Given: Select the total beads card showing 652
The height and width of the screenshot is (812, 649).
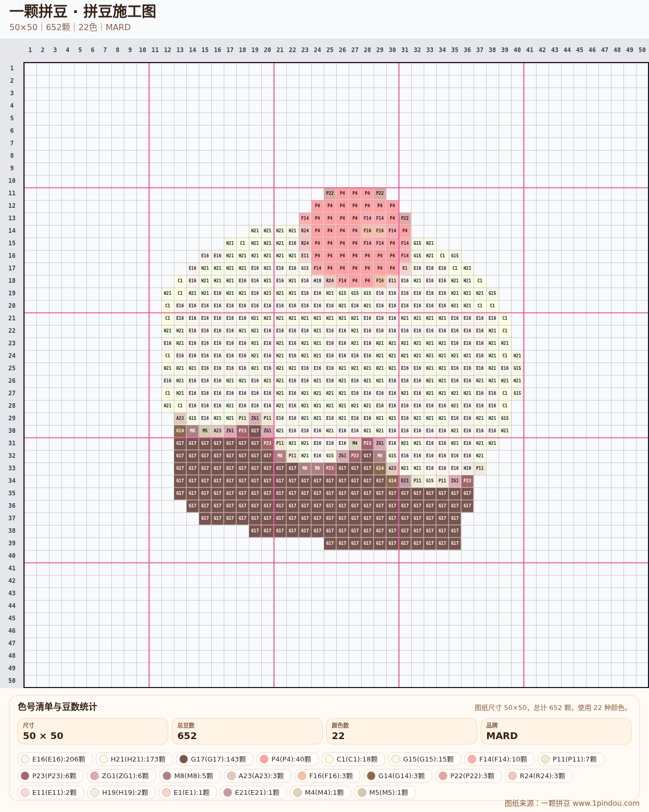Looking at the screenshot, I should tap(247, 731).
